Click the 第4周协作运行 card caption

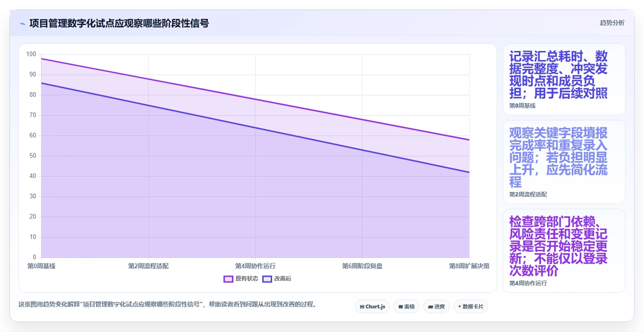[x=528, y=283]
